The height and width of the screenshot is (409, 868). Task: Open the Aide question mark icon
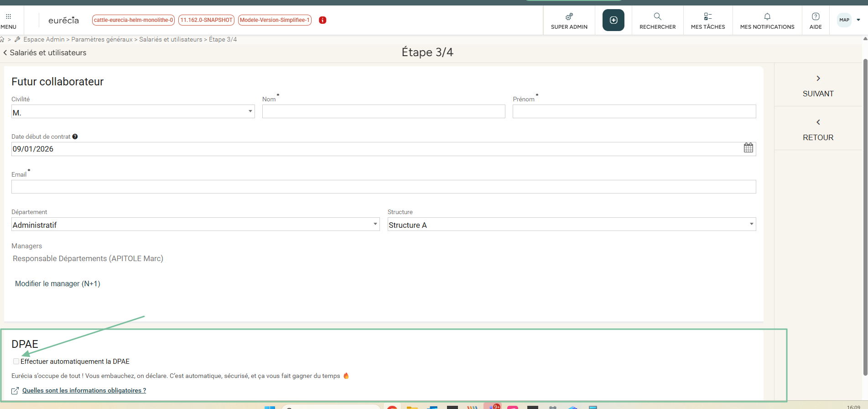816,17
